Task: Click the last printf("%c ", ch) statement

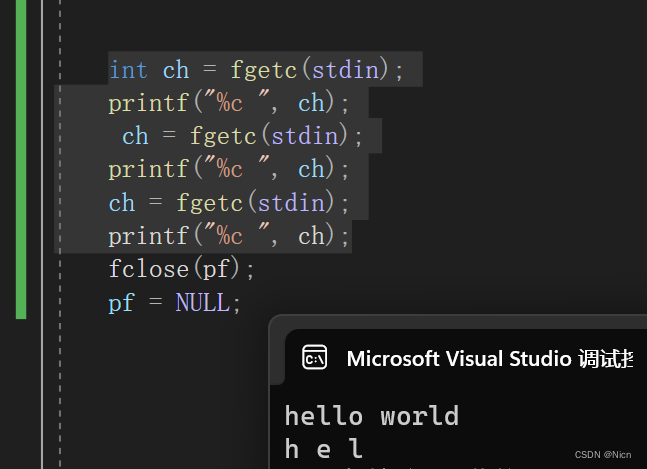Action: 229,236
